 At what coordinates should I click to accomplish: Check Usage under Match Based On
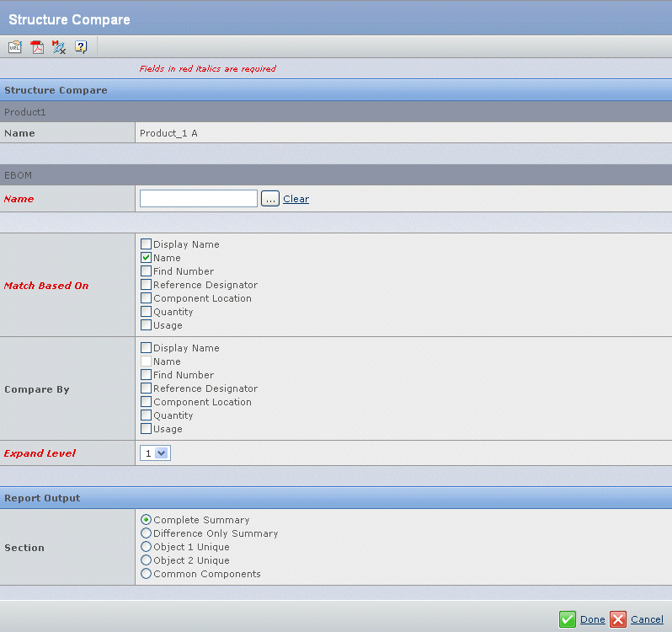[147, 325]
